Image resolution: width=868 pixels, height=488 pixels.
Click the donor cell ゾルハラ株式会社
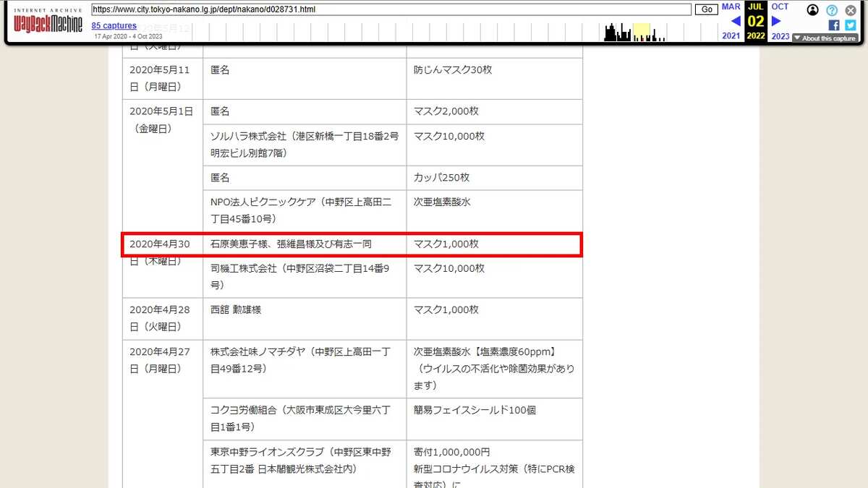(x=305, y=145)
